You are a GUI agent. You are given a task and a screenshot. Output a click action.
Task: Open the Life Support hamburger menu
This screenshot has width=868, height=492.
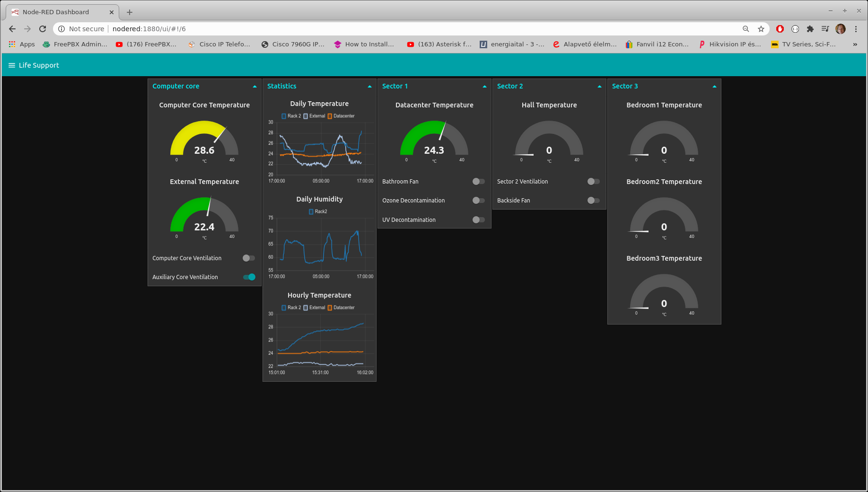point(12,65)
